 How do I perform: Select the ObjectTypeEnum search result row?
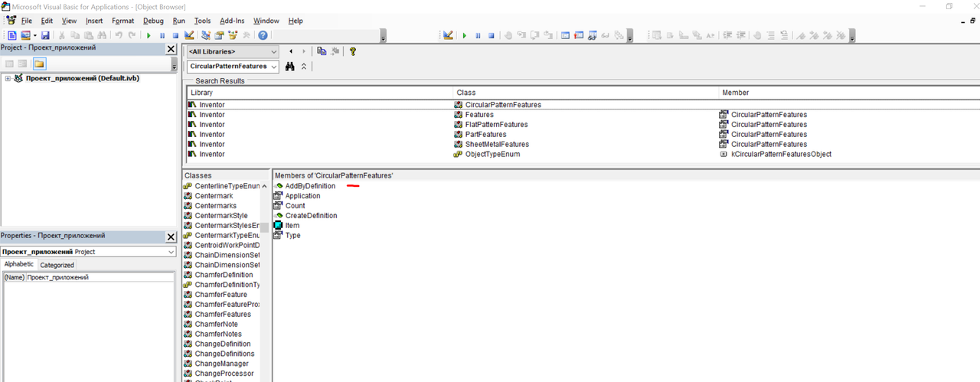pos(582,154)
